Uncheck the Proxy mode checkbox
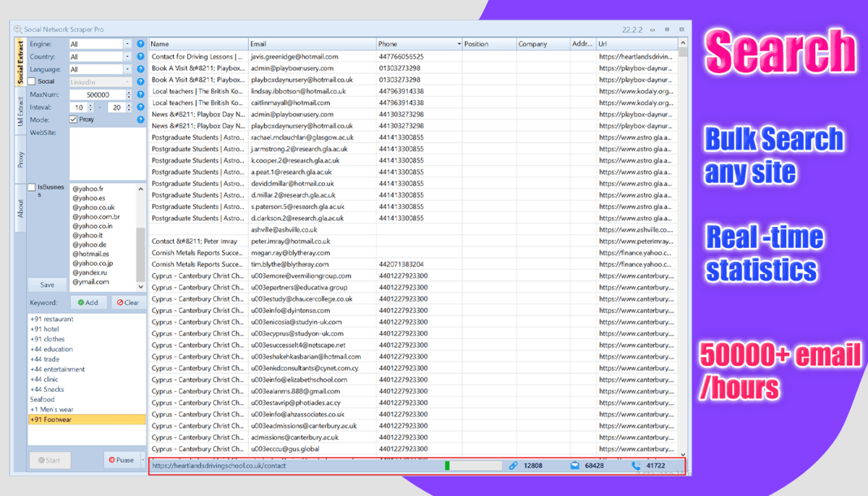 click(74, 119)
